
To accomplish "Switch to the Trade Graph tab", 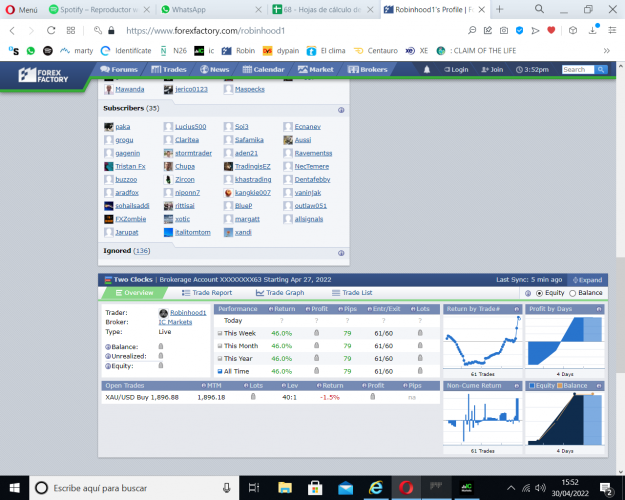I will [280, 293].
